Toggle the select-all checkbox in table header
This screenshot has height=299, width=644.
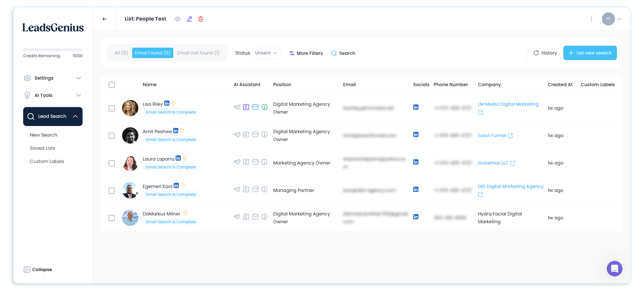coord(112,85)
